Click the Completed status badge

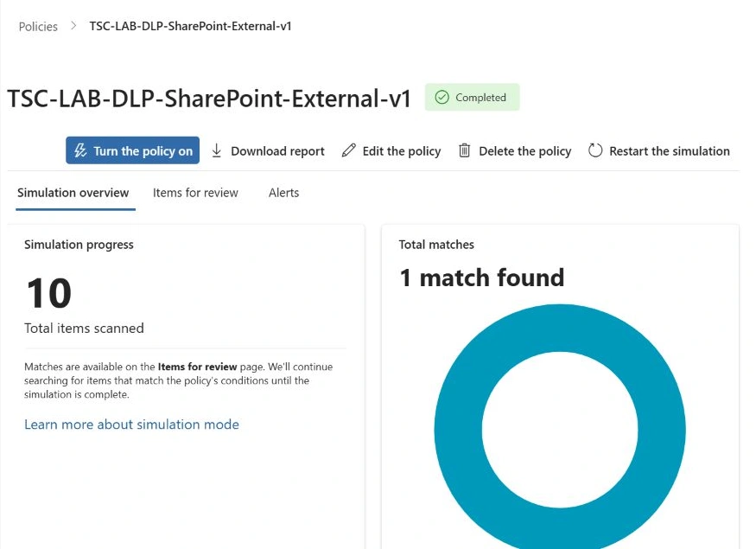pos(472,97)
